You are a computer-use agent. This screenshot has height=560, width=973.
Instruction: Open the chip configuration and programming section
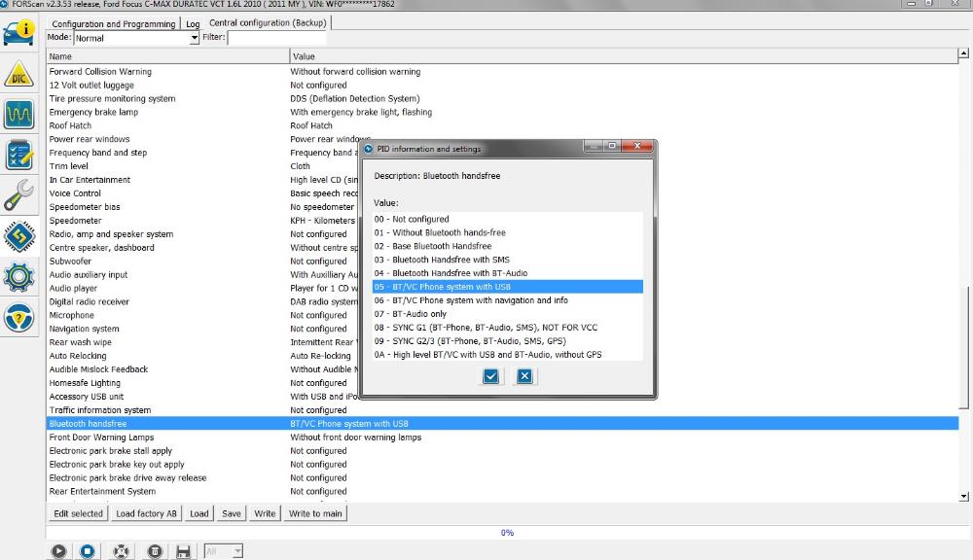coord(20,236)
